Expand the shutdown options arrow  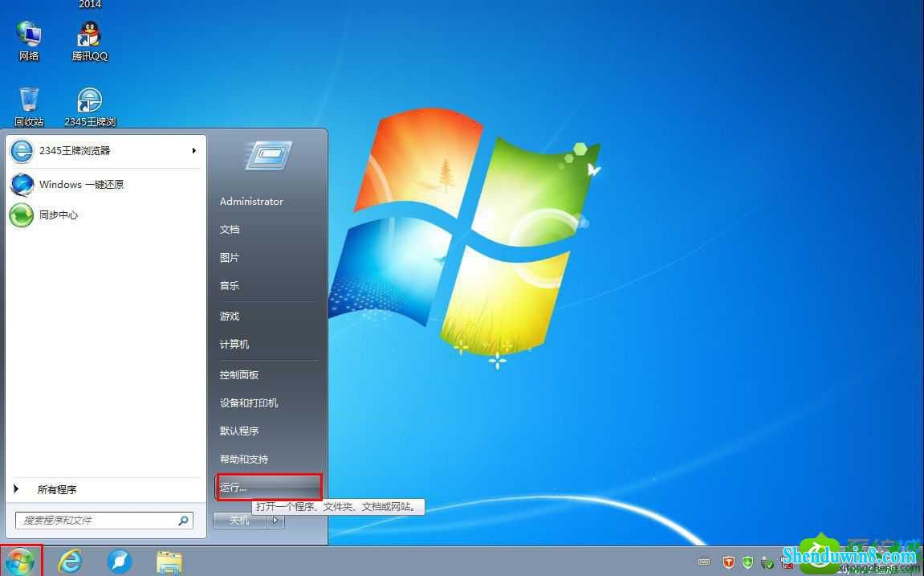click(x=276, y=521)
